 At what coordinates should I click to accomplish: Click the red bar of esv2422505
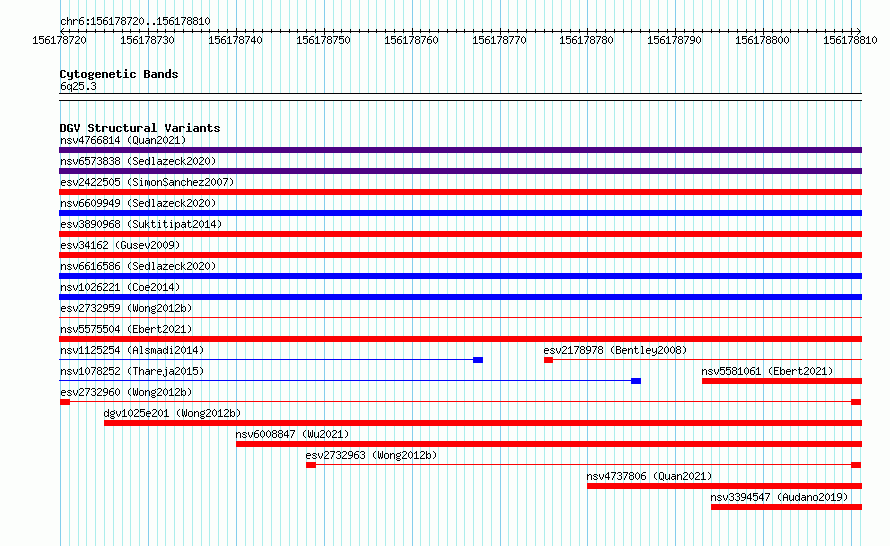[460, 192]
